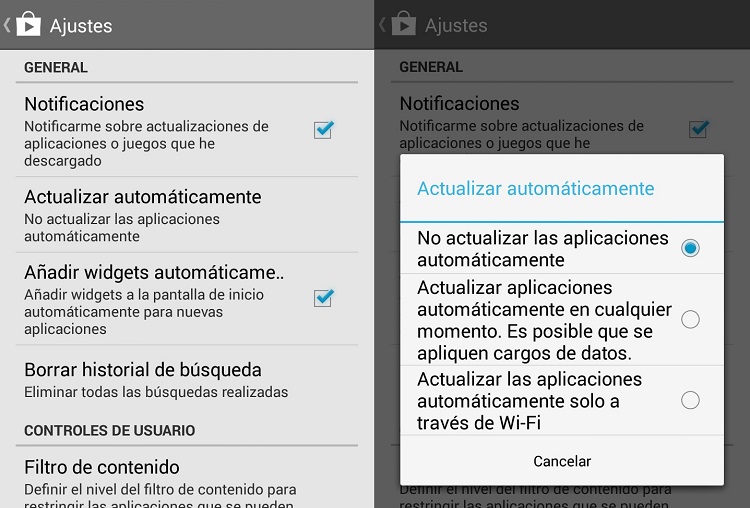Tap dimmed 'Ajustes' title in right screen header
The height and width of the screenshot is (508, 750).
(x=456, y=25)
